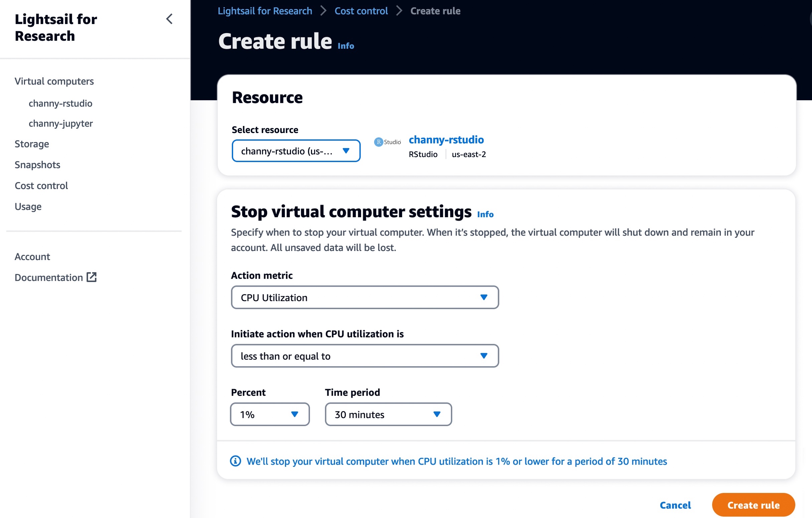This screenshot has width=812, height=518.
Task: Collapse the sidebar with the chevron icon
Action: [x=169, y=19]
